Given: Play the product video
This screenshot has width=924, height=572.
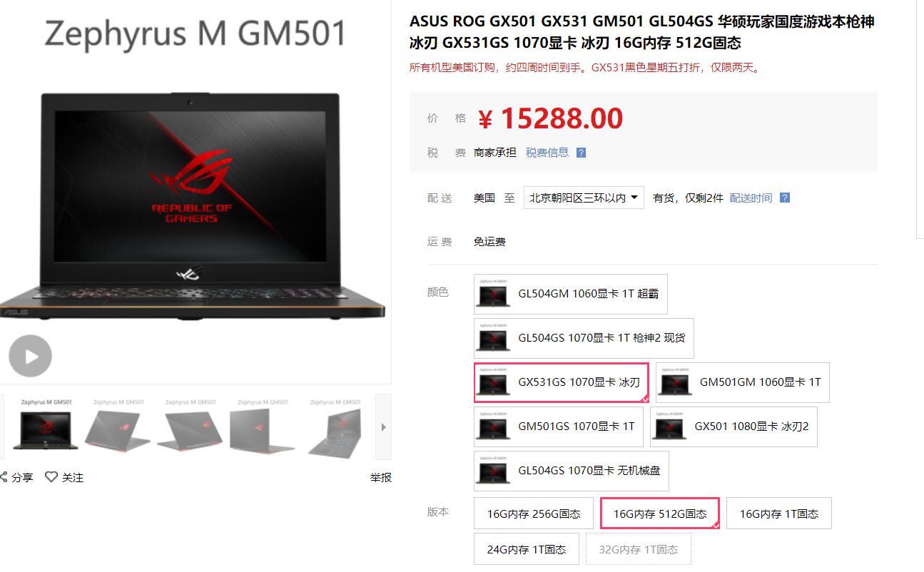Looking at the screenshot, I should [30, 356].
